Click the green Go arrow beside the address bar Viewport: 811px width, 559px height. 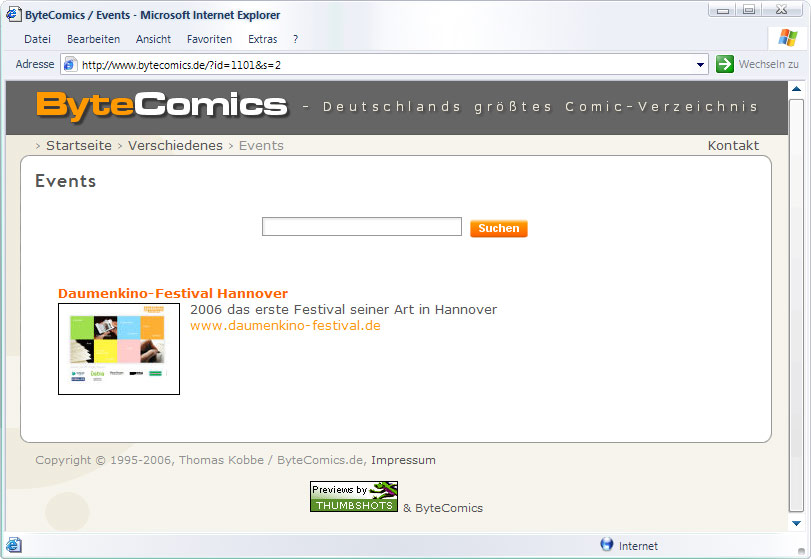pos(725,64)
